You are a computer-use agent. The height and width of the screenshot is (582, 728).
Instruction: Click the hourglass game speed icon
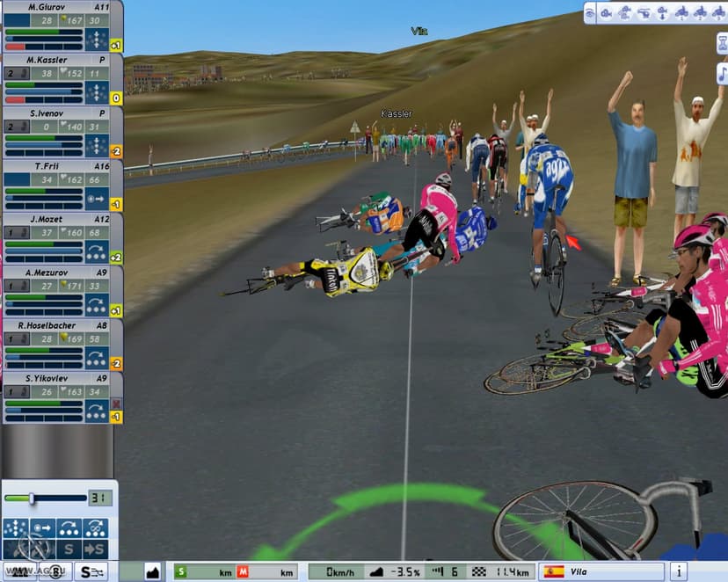[723, 44]
